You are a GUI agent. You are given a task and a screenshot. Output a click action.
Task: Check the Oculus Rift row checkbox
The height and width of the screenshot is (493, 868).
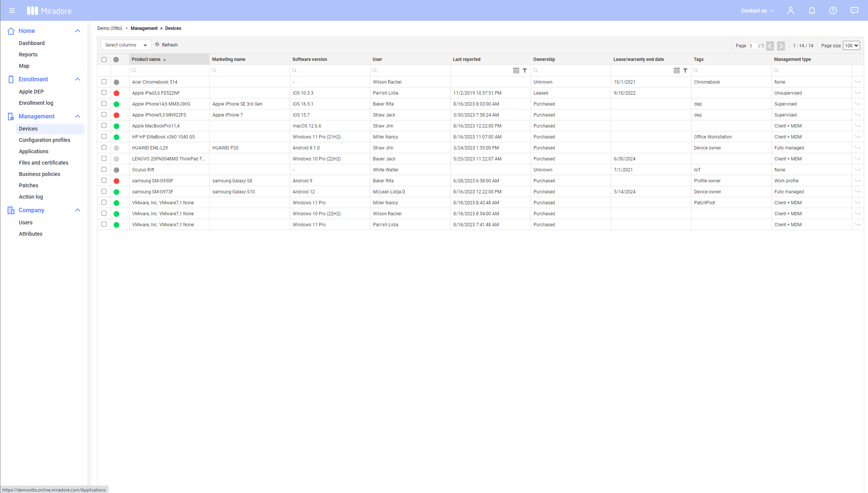104,170
